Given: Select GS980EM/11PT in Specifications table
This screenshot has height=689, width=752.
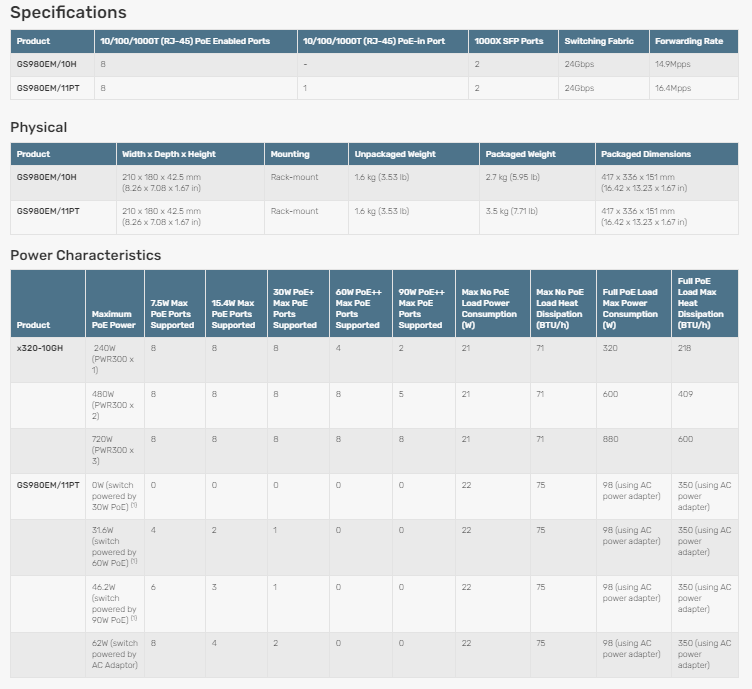Looking at the screenshot, I should [48, 88].
